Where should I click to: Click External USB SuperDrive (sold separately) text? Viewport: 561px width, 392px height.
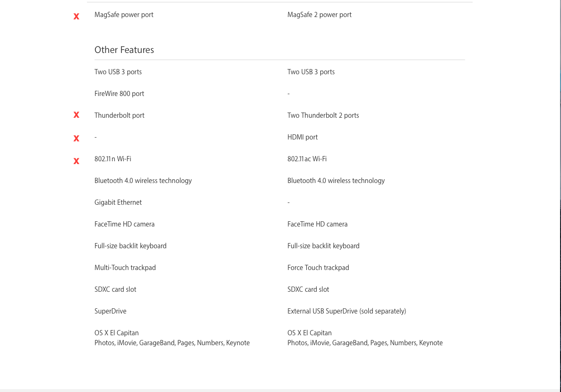coord(346,311)
